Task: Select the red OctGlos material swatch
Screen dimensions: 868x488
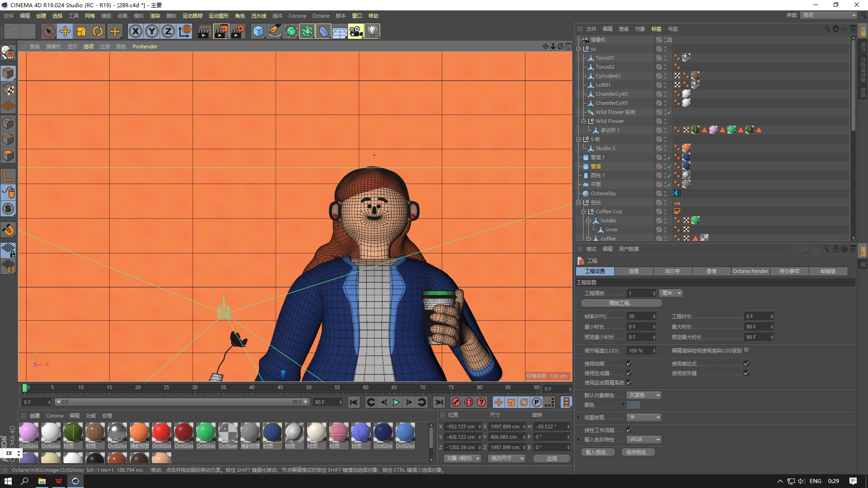Action: pos(161,436)
